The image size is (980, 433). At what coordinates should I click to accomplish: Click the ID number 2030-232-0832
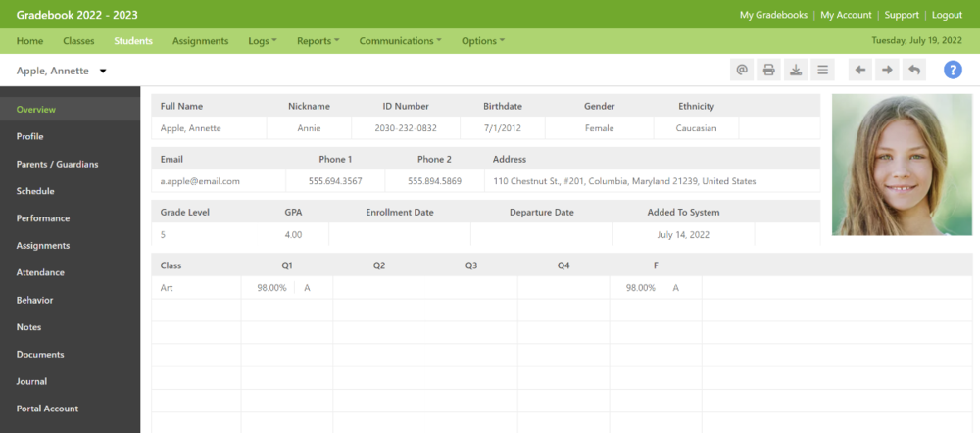pyautogui.click(x=406, y=128)
